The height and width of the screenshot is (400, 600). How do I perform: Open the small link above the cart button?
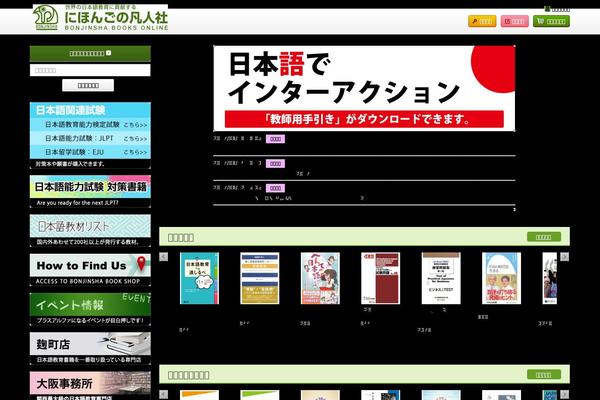[557, 9]
